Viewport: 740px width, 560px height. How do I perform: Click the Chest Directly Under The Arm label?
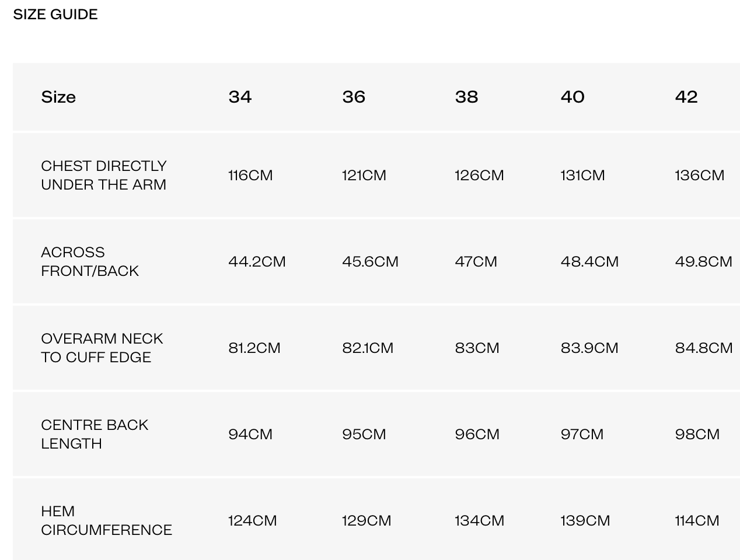[104, 175]
